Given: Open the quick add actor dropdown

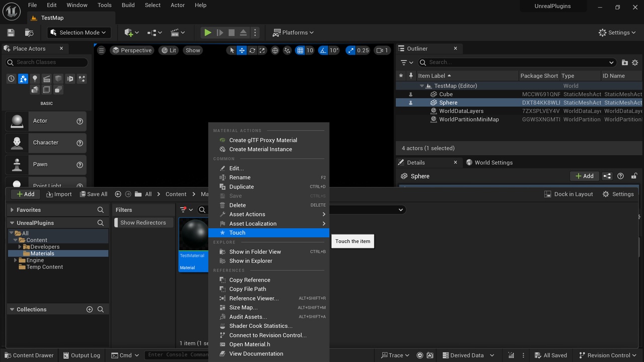Looking at the screenshot, I should click(131, 33).
